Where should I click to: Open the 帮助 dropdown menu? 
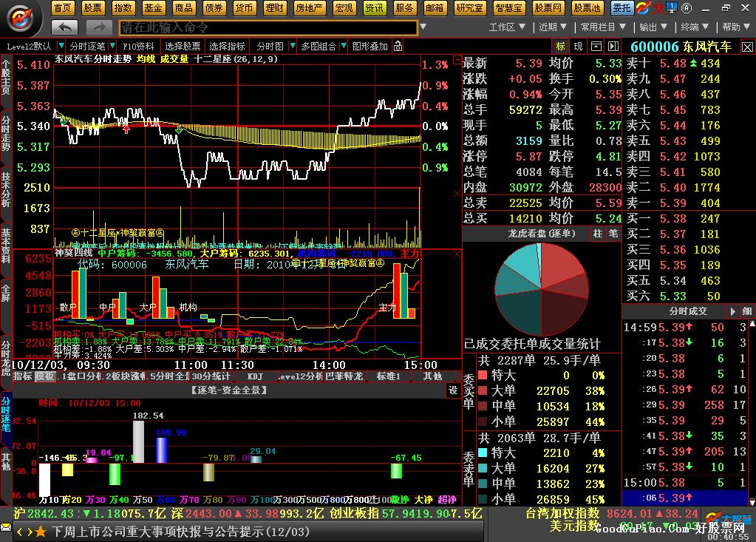click(736, 27)
